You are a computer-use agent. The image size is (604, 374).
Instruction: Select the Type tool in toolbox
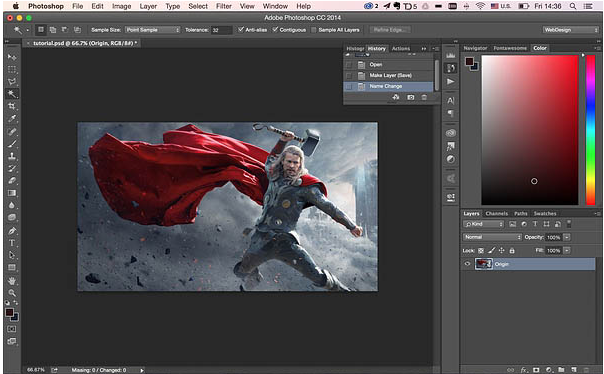click(x=12, y=243)
